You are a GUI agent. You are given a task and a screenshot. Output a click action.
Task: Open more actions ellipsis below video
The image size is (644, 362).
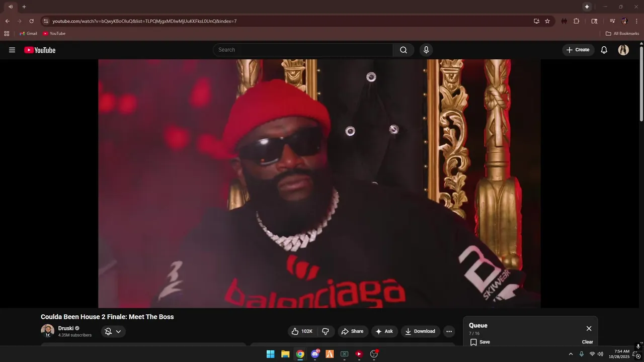click(449, 331)
